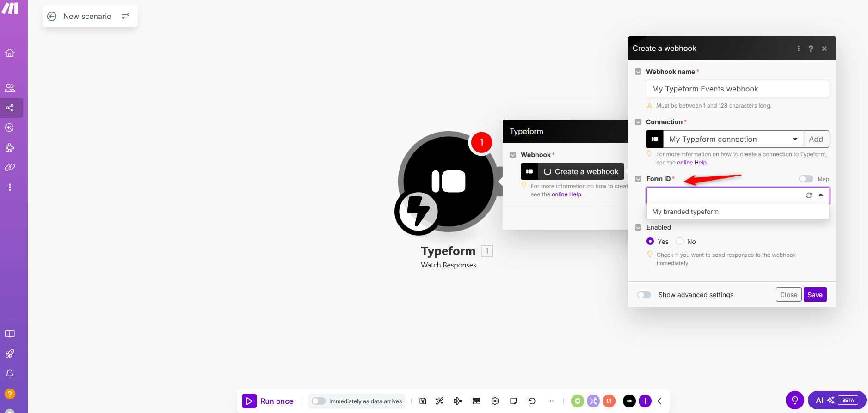Click the Webhook name input field
Viewport: 868px width, 413px height.
[737, 89]
